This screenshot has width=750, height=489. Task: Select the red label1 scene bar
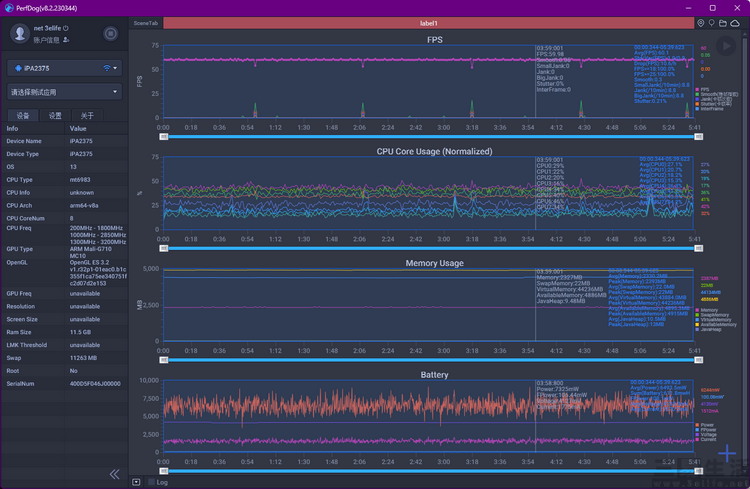pyautogui.click(x=429, y=23)
